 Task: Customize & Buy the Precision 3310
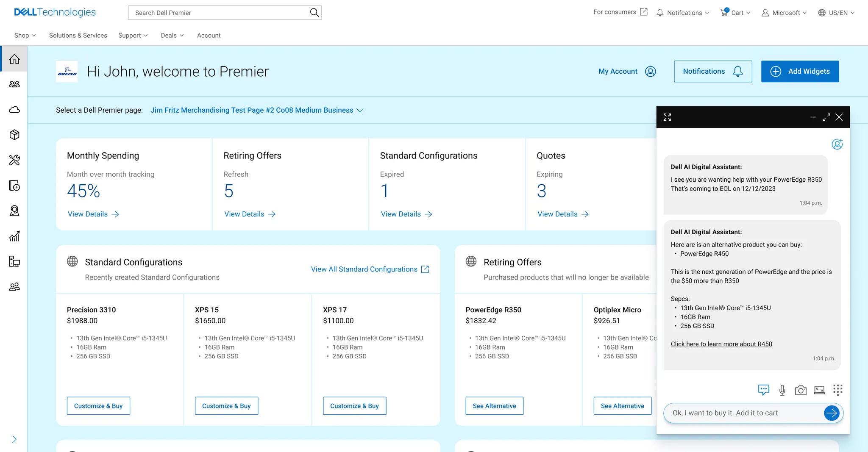98,406
